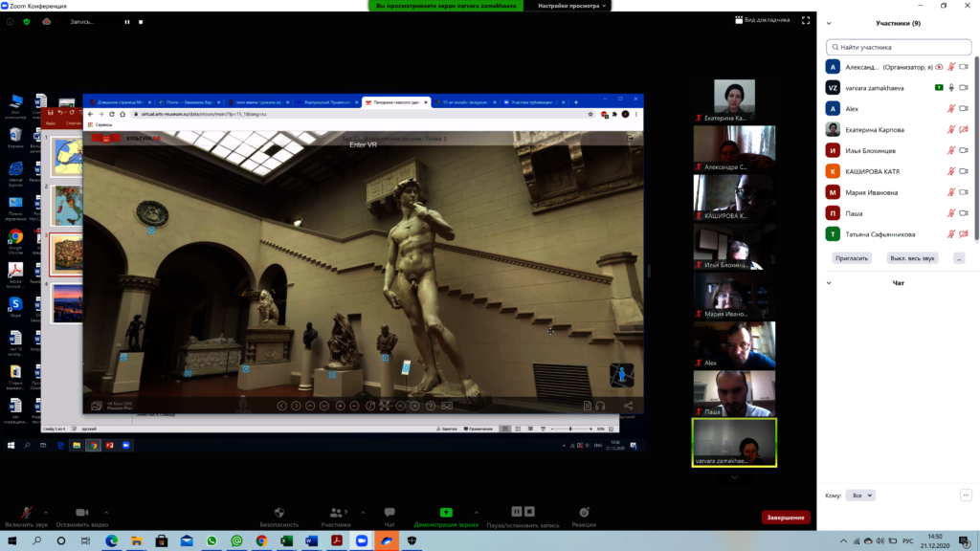Open the meeting info icon
This screenshot has height=551, width=980.
point(10,22)
